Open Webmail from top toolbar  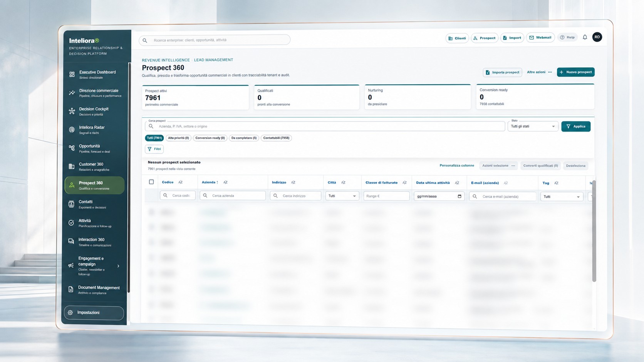[540, 37]
